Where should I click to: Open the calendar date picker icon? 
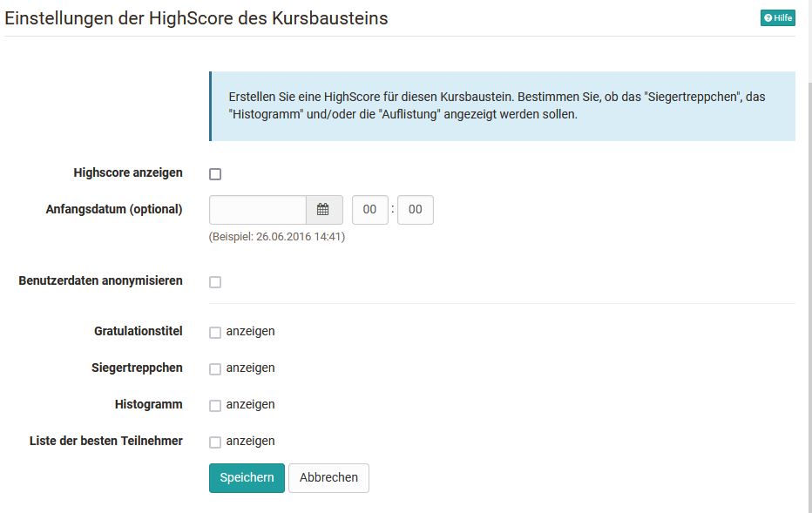(323, 209)
